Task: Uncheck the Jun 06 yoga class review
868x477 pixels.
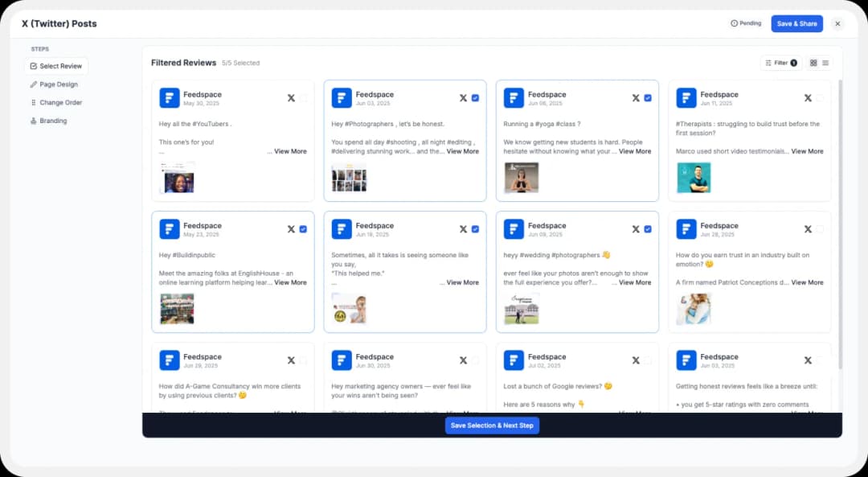Action: 648,98
